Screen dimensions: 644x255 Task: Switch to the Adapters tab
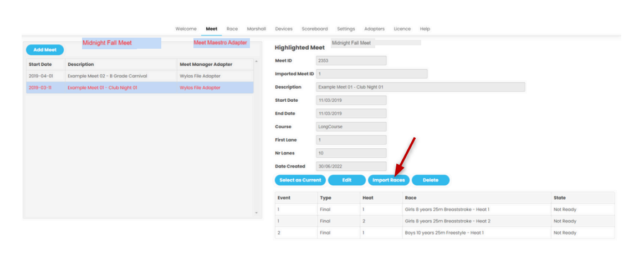(x=374, y=29)
